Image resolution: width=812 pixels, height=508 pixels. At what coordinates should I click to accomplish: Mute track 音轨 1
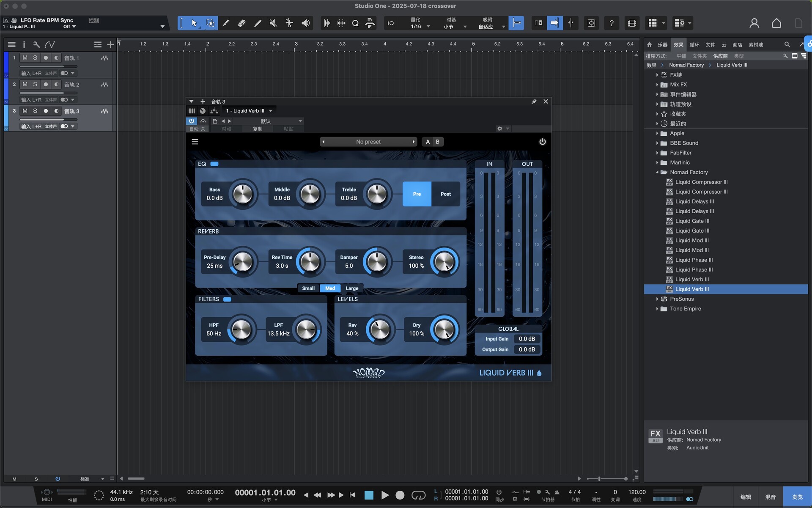click(x=25, y=58)
